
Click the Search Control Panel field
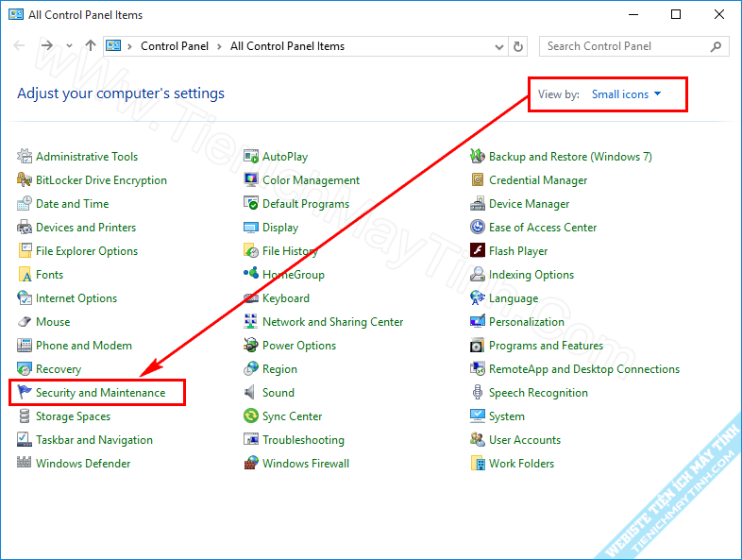[634, 46]
